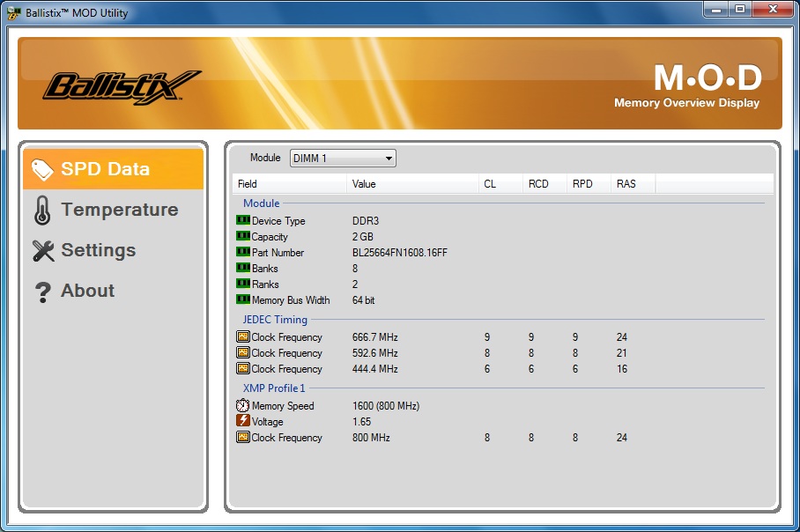Click the Module group header
This screenshot has height=532, width=800.
[261, 203]
